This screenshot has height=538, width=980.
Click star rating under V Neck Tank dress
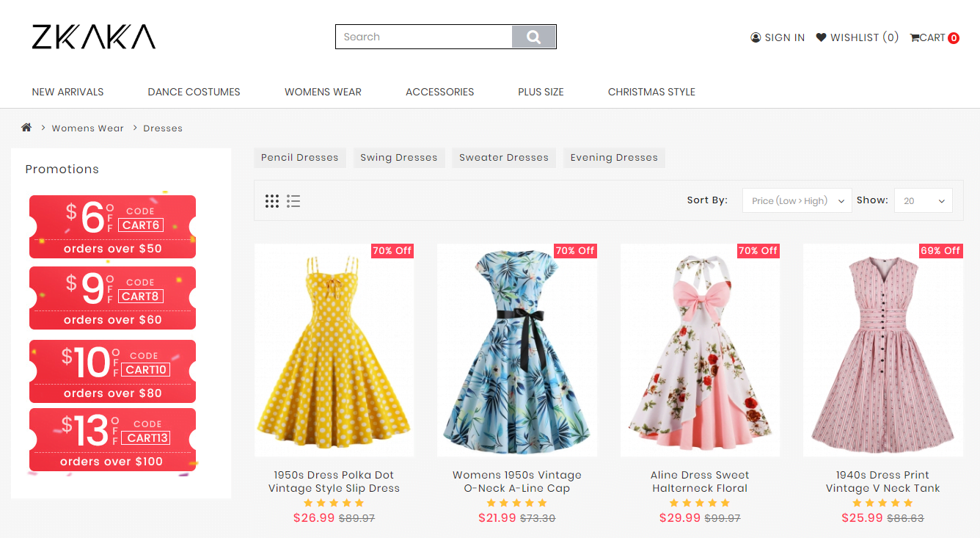click(x=882, y=504)
